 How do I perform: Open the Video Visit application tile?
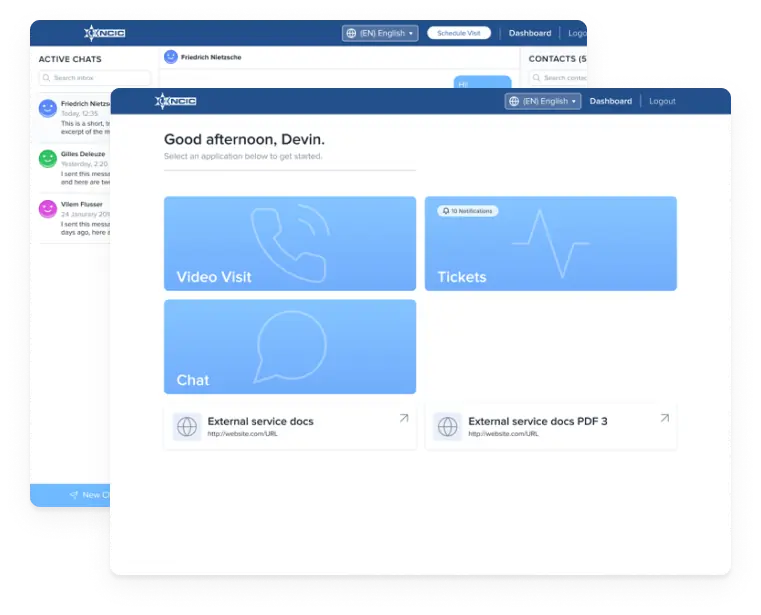[x=290, y=243]
